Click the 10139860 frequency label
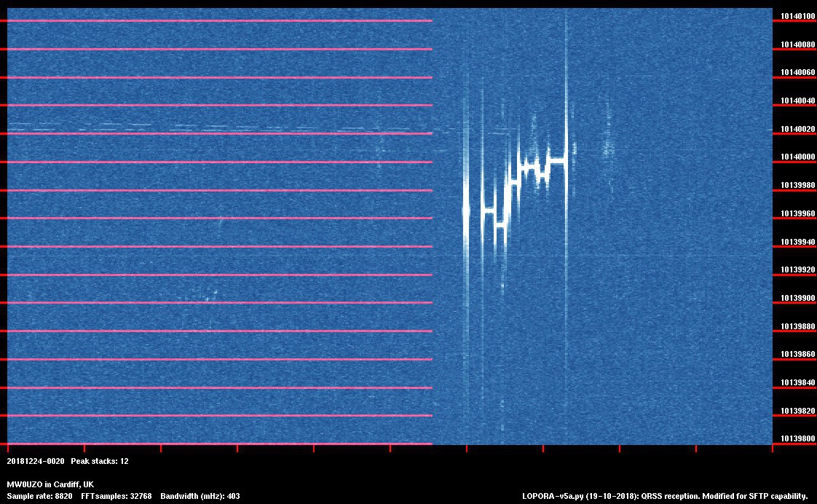The height and width of the screenshot is (504, 817). tap(797, 355)
